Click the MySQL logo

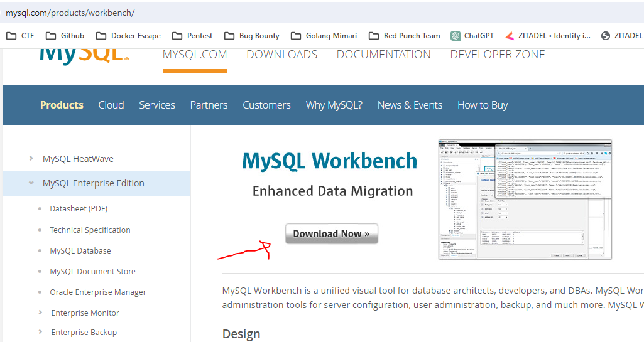tap(85, 56)
